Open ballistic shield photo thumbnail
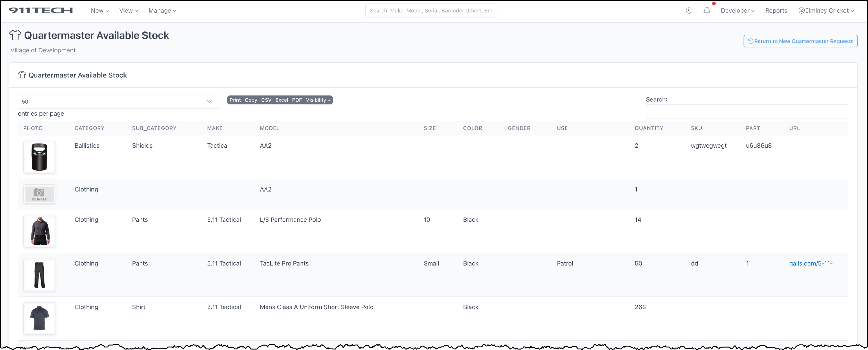The height and width of the screenshot is (350, 868). pyautogui.click(x=39, y=157)
